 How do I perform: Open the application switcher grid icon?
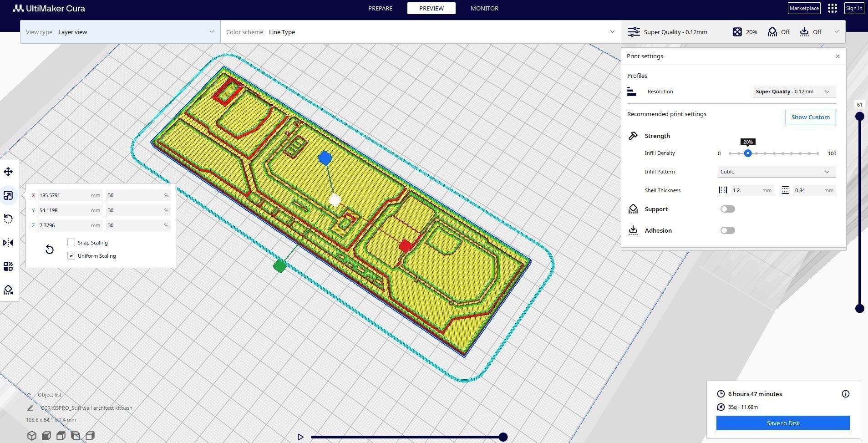coord(832,8)
